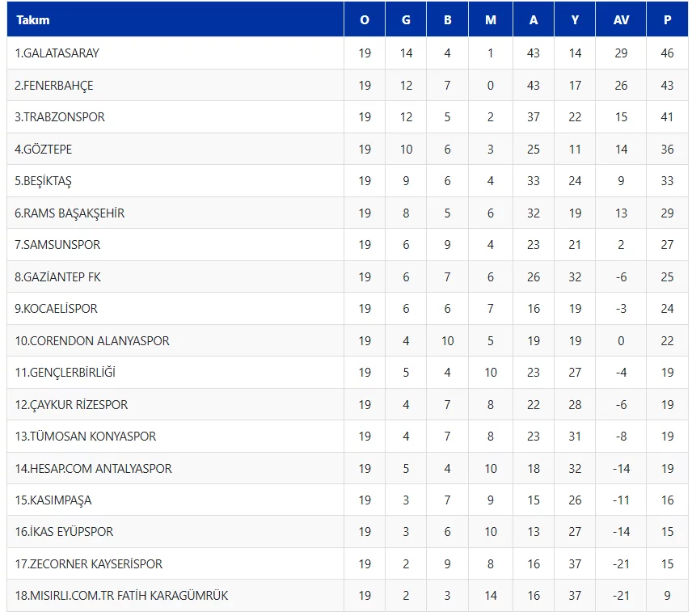
Task: Click the O matches played column header
Action: point(365,20)
